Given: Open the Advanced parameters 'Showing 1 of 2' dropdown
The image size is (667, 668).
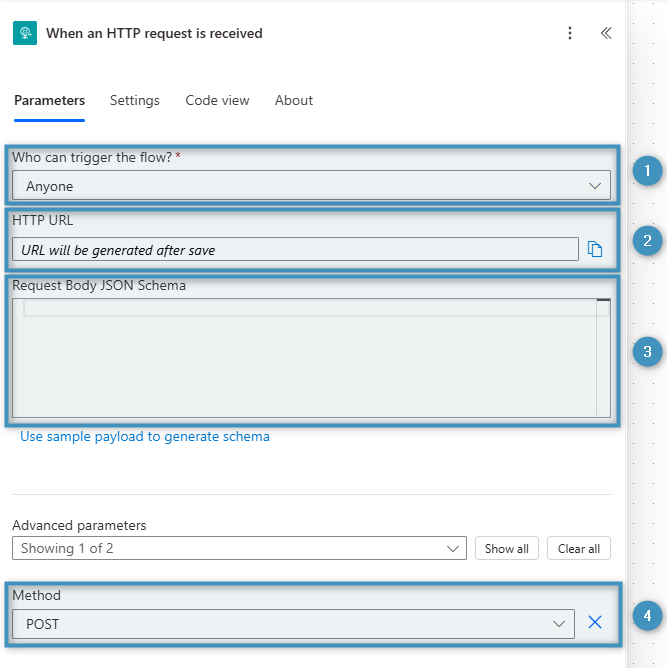Looking at the screenshot, I should (239, 548).
